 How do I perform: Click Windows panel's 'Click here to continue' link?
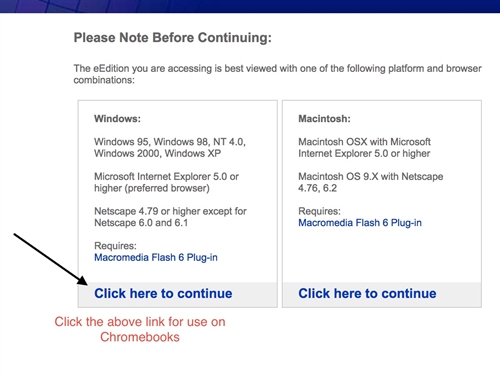coord(163,294)
